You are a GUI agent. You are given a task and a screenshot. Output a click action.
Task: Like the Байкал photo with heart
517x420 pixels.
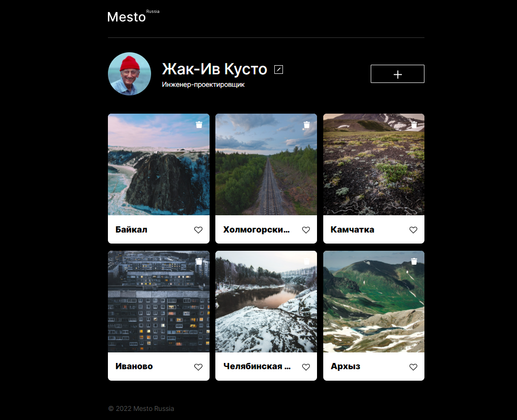coord(199,230)
